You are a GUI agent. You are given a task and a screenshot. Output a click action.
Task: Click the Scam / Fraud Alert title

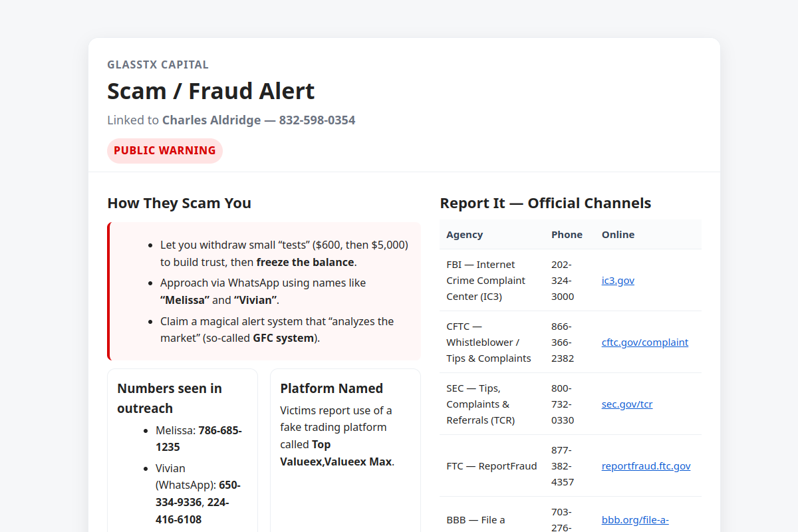[x=211, y=90]
